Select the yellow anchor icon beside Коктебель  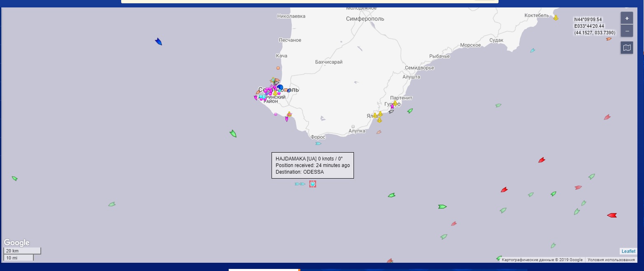555,18
